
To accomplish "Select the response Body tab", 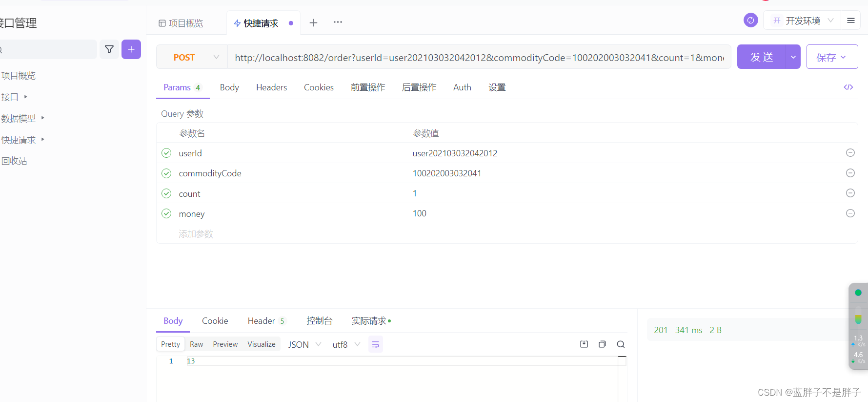I will pos(173,321).
